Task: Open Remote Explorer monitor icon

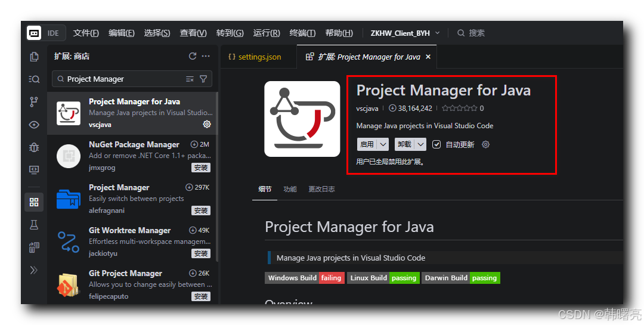Action: pyautogui.click(x=34, y=169)
